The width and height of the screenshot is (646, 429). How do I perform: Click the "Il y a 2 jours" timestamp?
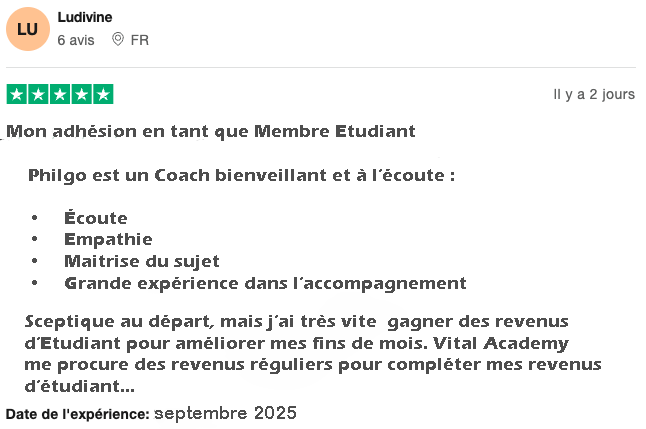click(594, 95)
